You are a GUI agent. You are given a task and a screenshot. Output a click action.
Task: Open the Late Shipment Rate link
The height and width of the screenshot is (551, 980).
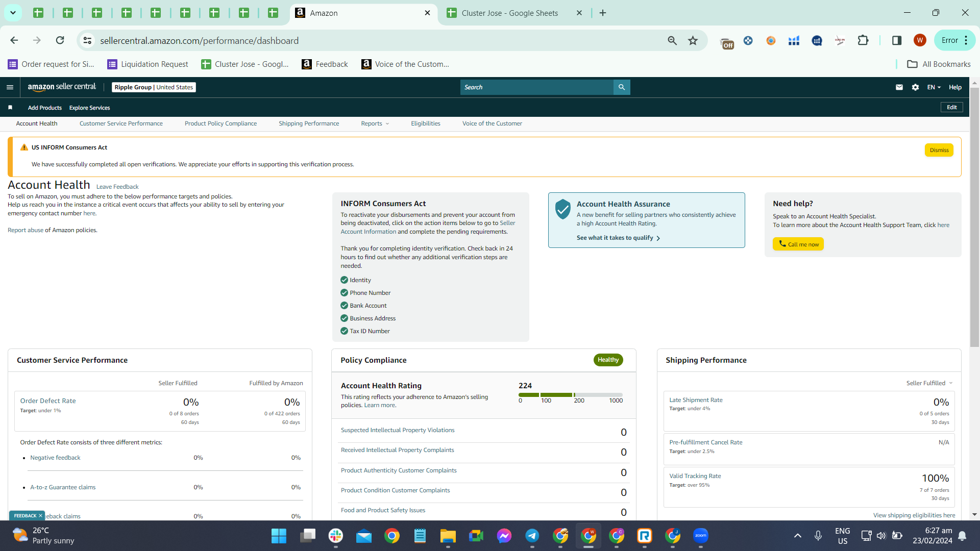click(696, 400)
